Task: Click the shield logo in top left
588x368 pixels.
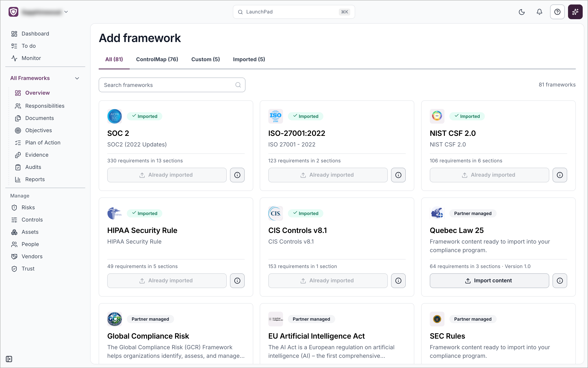Action: [x=13, y=12]
